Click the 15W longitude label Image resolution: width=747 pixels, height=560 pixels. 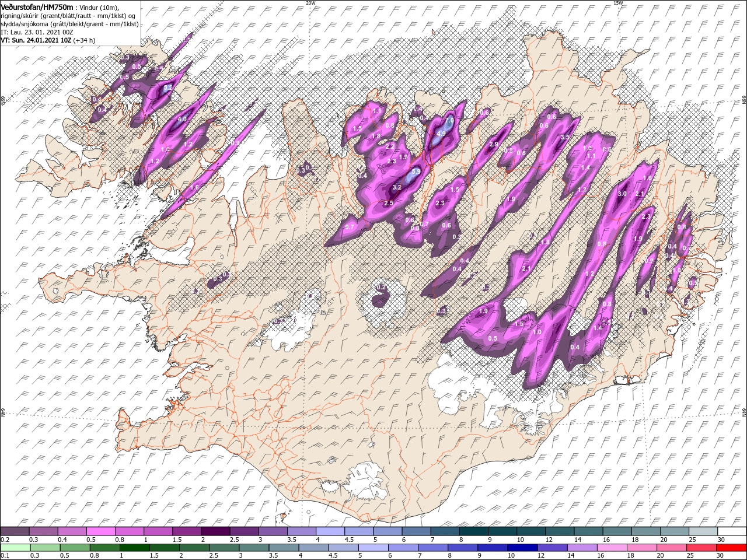point(618,2)
